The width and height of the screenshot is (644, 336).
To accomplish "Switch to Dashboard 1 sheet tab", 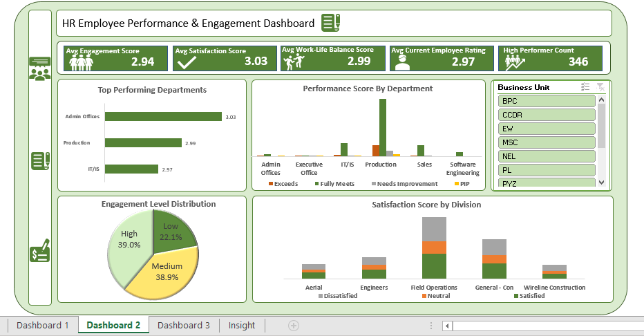I will tap(43, 326).
